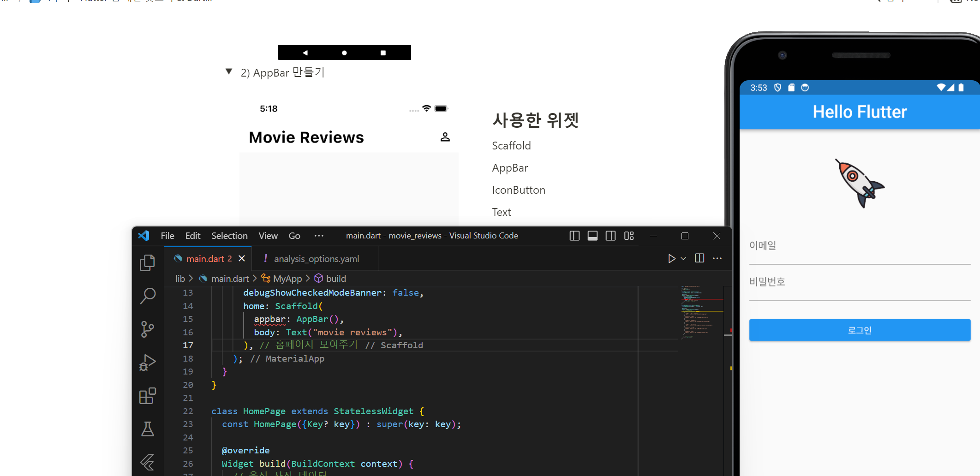Show hidden menu items via ellipsis
The height and width of the screenshot is (476, 980).
(x=319, y=236)
